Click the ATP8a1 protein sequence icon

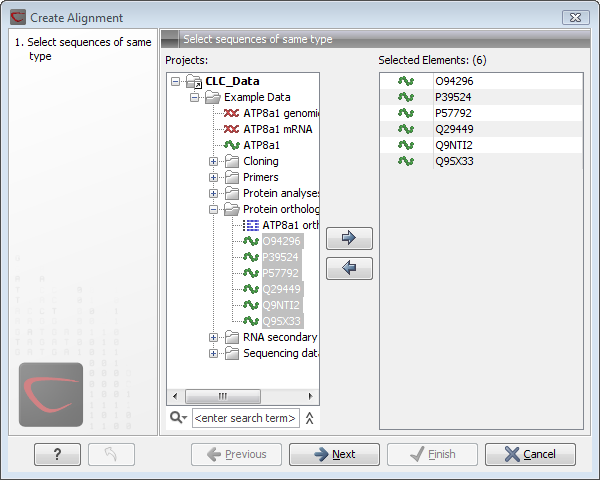click(x=232, y=145)
